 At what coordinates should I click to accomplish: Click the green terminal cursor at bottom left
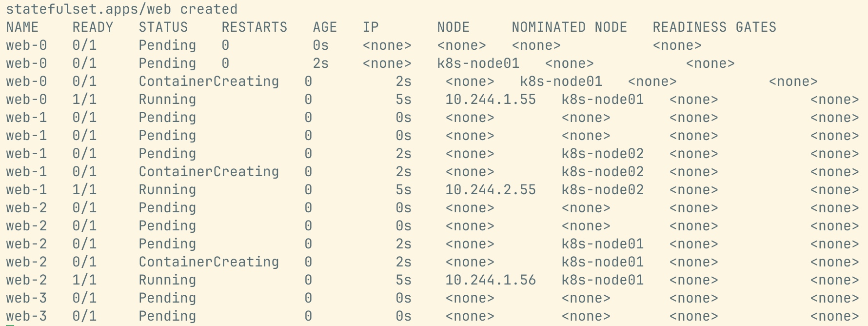point(10,324)
